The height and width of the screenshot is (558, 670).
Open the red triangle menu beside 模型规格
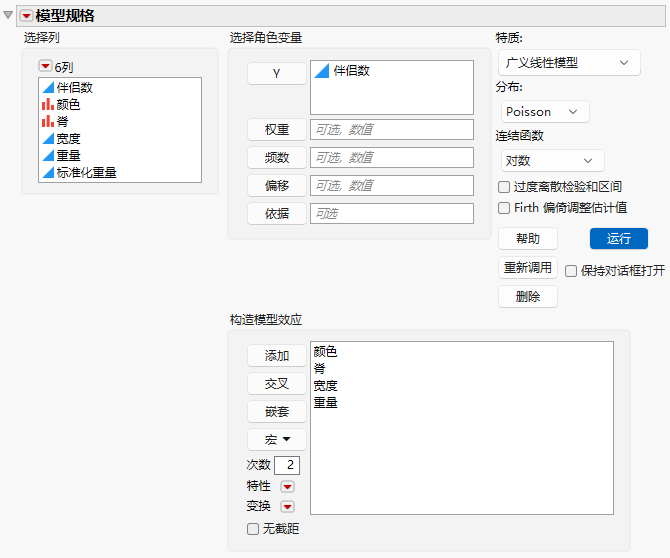(26, 16)
